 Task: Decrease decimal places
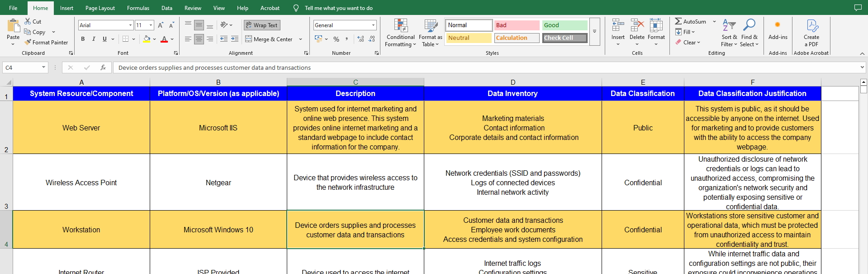[x=371, y=39]
